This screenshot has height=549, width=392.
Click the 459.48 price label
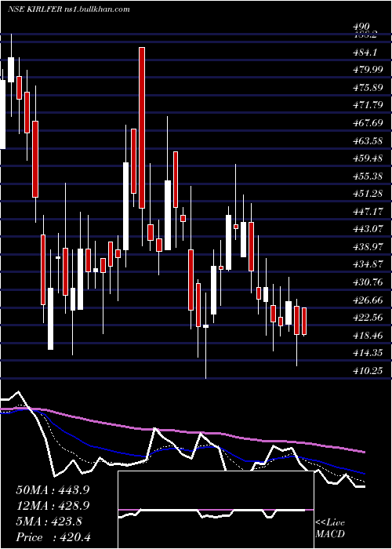click(368, 158)
